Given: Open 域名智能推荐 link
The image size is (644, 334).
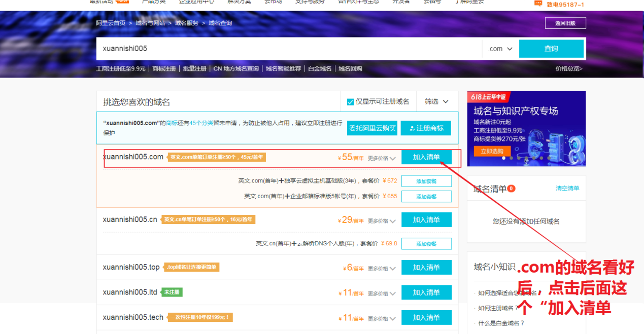Looking at the screenshot, I should pyautogui.click(x=283, y=68).
